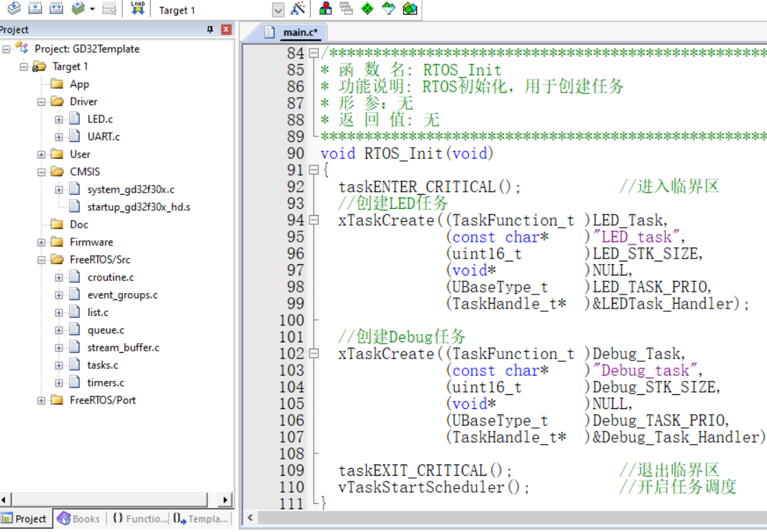Click the App folder icon

(x=57, y=84)
